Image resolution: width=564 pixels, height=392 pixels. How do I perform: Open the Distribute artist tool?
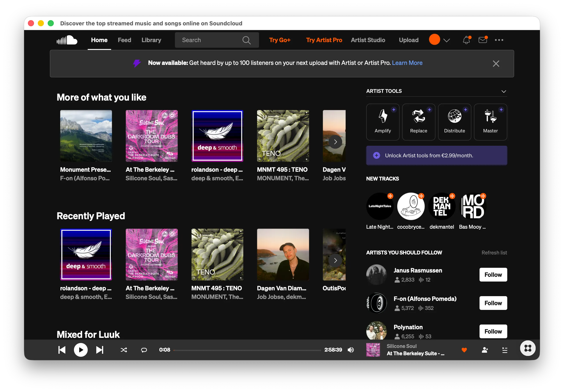(x=454, y=122)
